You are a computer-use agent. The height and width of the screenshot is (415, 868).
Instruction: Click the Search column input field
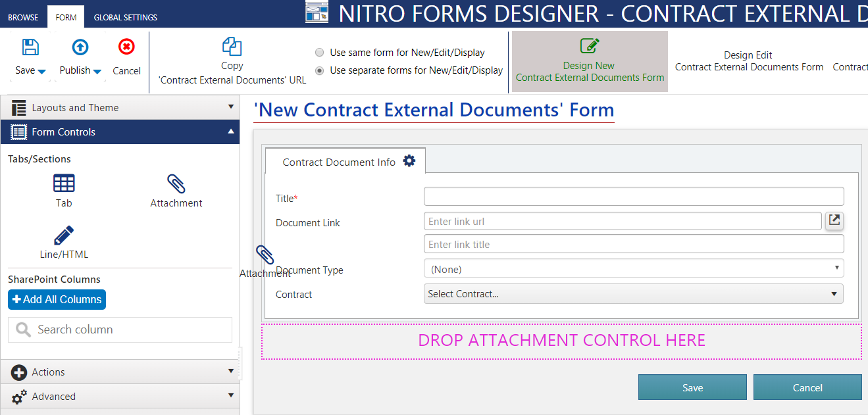(128, 330)
